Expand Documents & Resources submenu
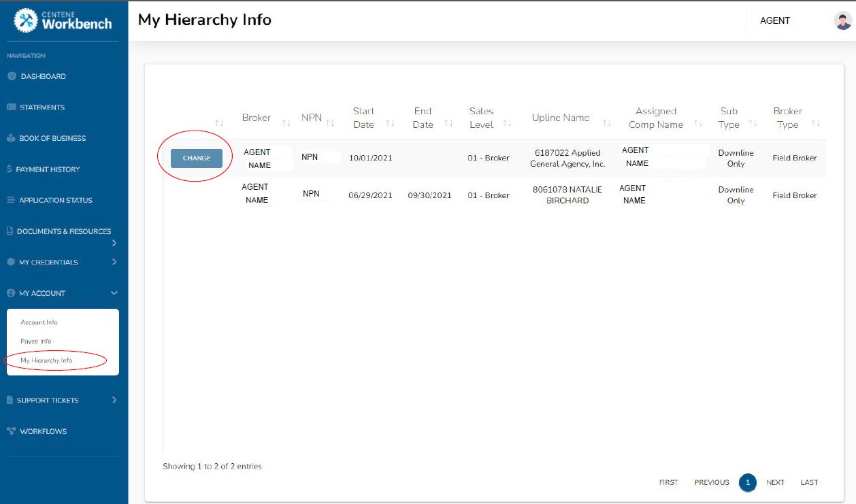Image resolution: width=856 pixels, height=504 pixels. pyautogui.click(x=114, y=243)
